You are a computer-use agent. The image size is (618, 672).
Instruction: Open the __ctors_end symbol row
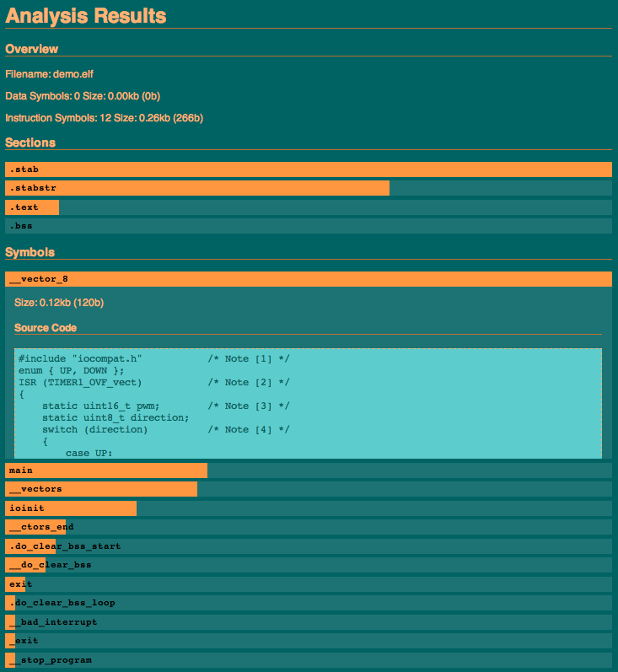tap(309, 527)
